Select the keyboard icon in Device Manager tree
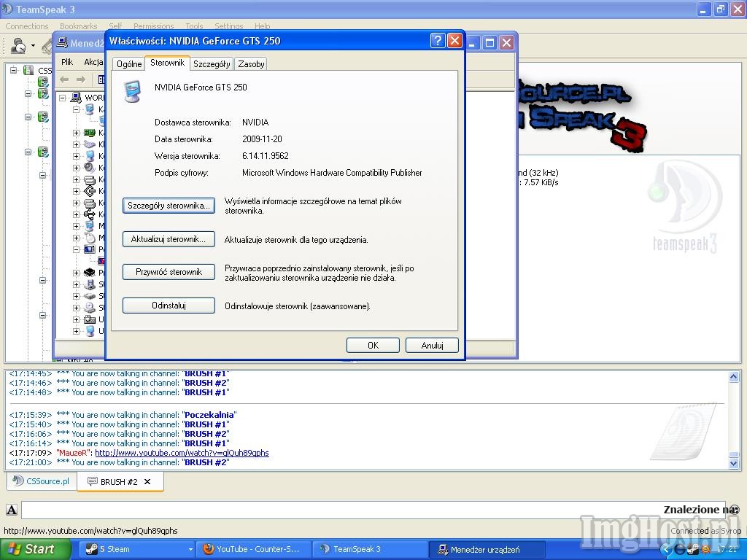This screenshot has width=747, height=560. pos(90,144)
